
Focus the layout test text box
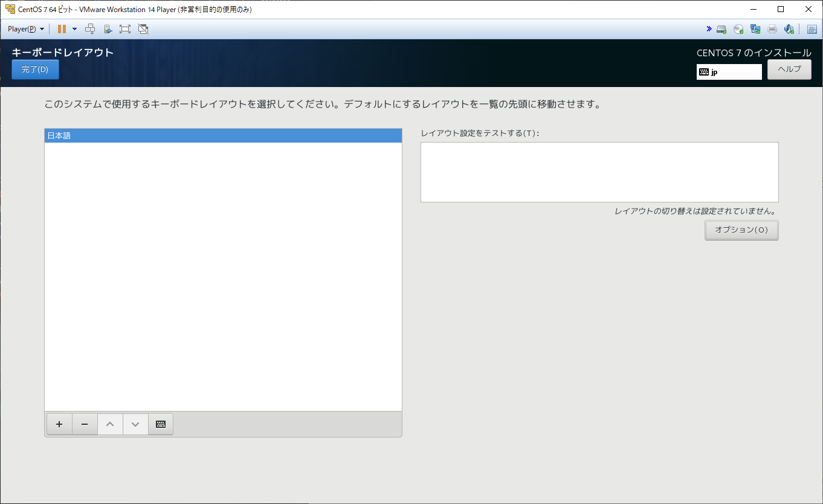tap(599, 172)
